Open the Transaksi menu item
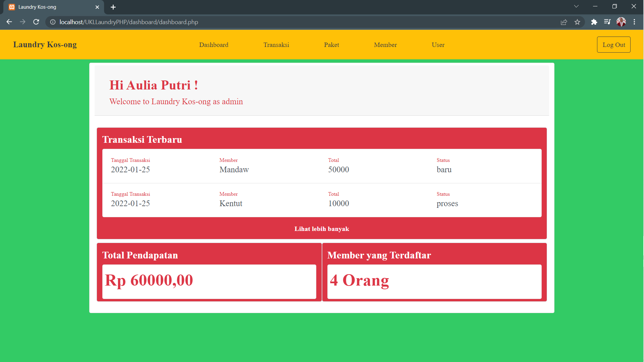The image size is (644, 362). coord(276,45)
